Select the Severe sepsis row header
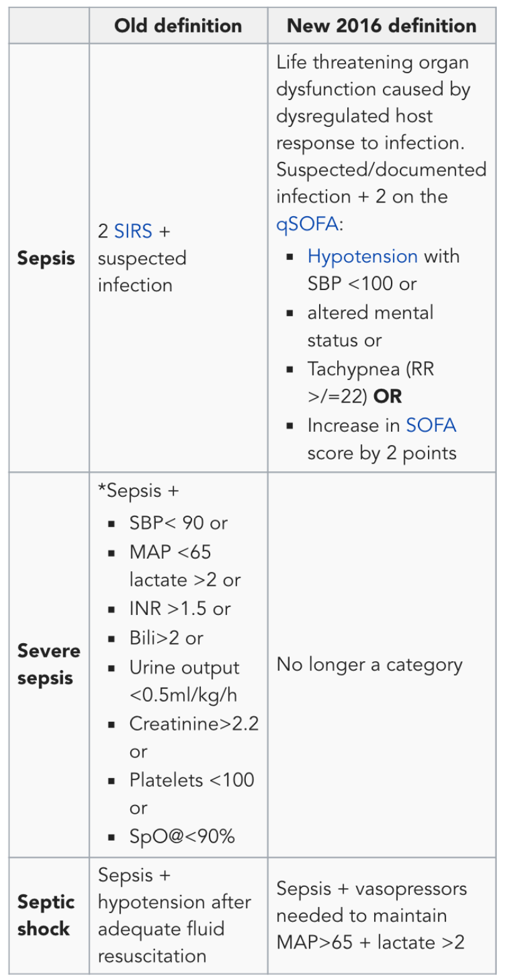This screenshot has height=980, width=508. click(x=49, y=664)
